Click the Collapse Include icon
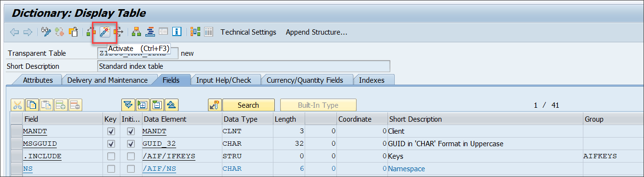The image size is (644, 177). coord(157,105)
